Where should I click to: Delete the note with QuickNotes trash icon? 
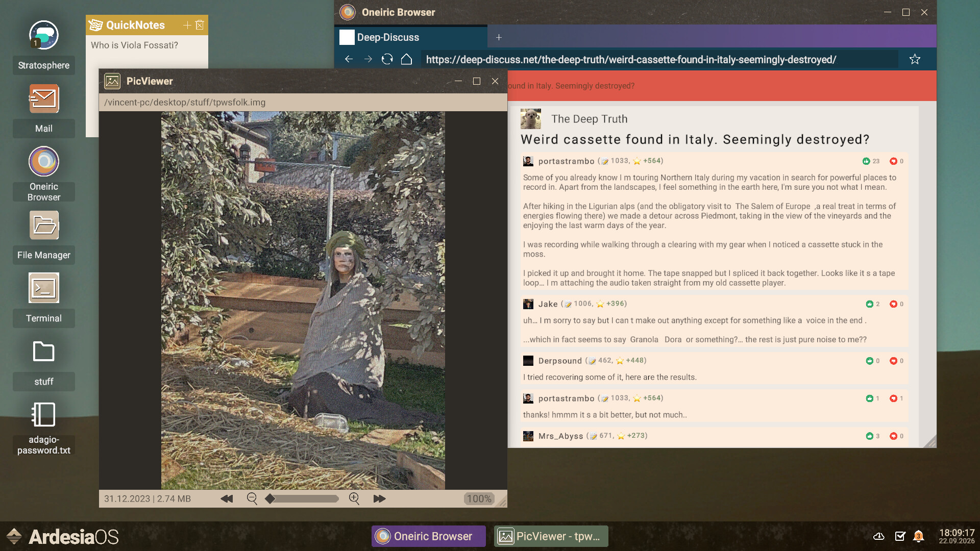click(x=199, y=25)
